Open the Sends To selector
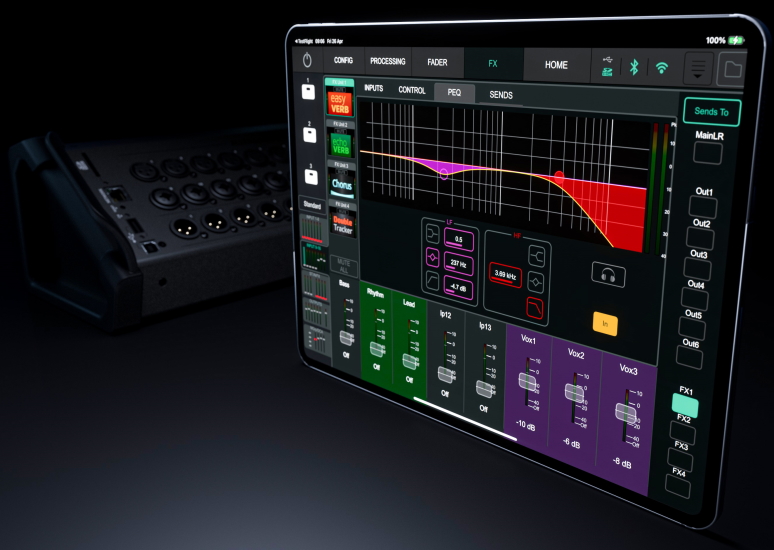The width and height of the screenshot is (774, 550). [711, 111]
